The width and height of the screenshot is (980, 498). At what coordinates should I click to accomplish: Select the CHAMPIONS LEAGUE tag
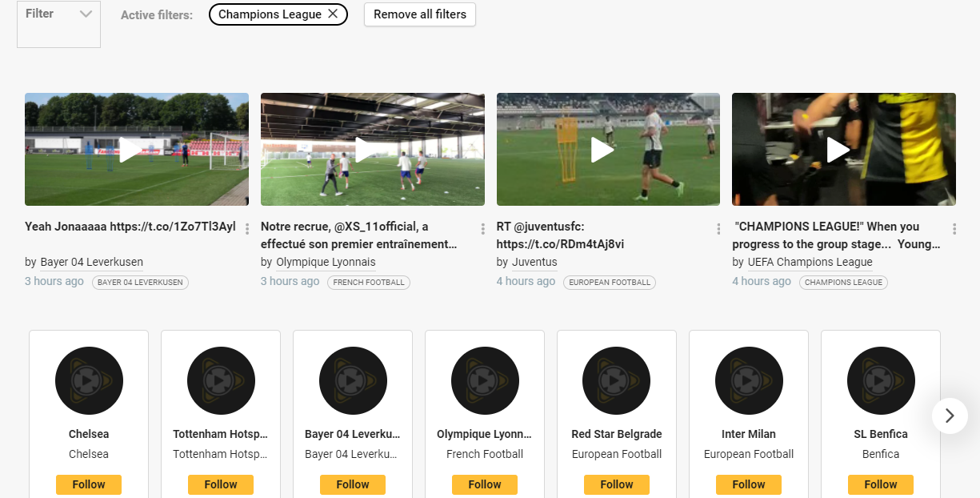pyautogui.click(x=843, y=283)
